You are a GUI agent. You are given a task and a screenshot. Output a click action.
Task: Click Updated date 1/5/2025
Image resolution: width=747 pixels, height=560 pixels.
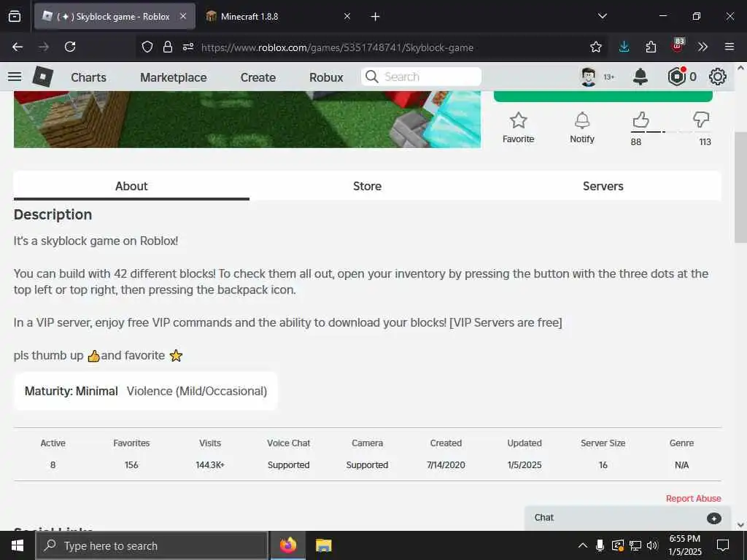[x=525, y=464]
